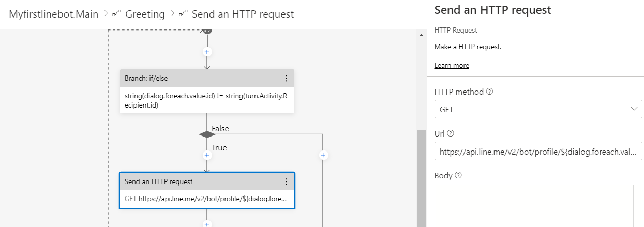
Task: Show help for Body field
Action: 458,175
